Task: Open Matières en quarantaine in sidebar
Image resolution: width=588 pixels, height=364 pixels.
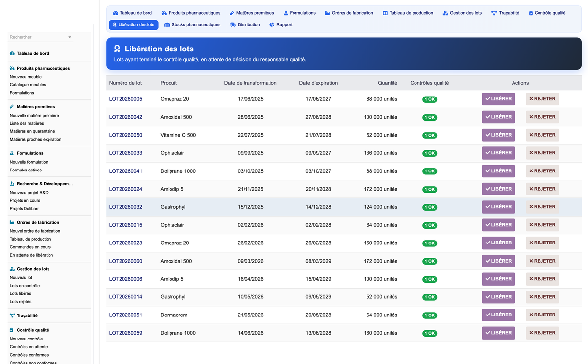Action: [32, 131]
